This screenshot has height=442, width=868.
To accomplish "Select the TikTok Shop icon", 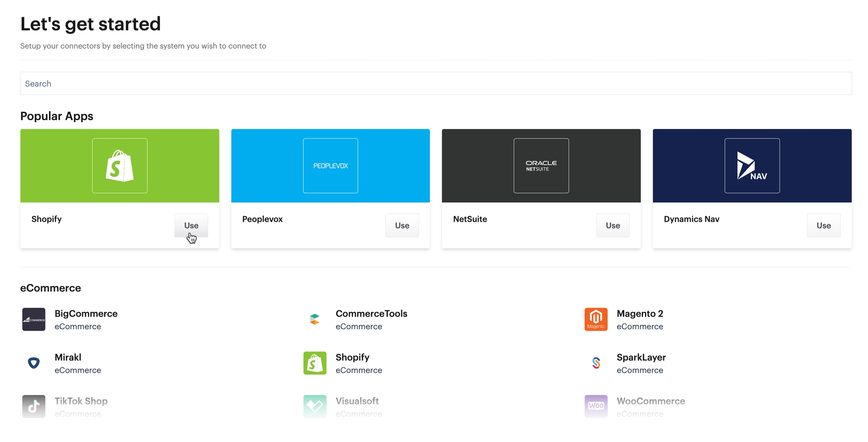I will pyautogui.click(x=34, y=407).
